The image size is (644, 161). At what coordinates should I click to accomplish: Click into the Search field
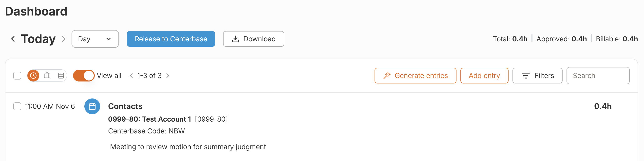coord(598,76)
